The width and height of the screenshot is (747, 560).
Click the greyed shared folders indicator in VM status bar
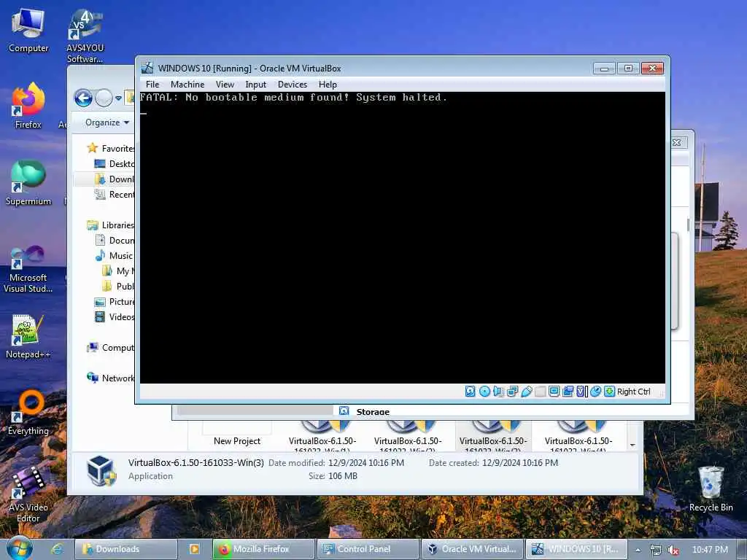[541, 392]
